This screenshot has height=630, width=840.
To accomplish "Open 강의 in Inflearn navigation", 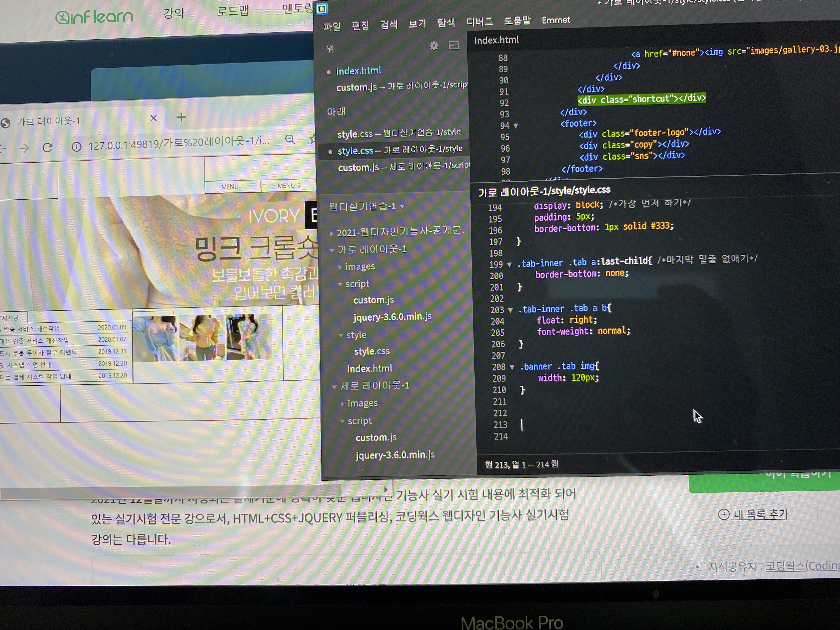I will click(174, 14).
